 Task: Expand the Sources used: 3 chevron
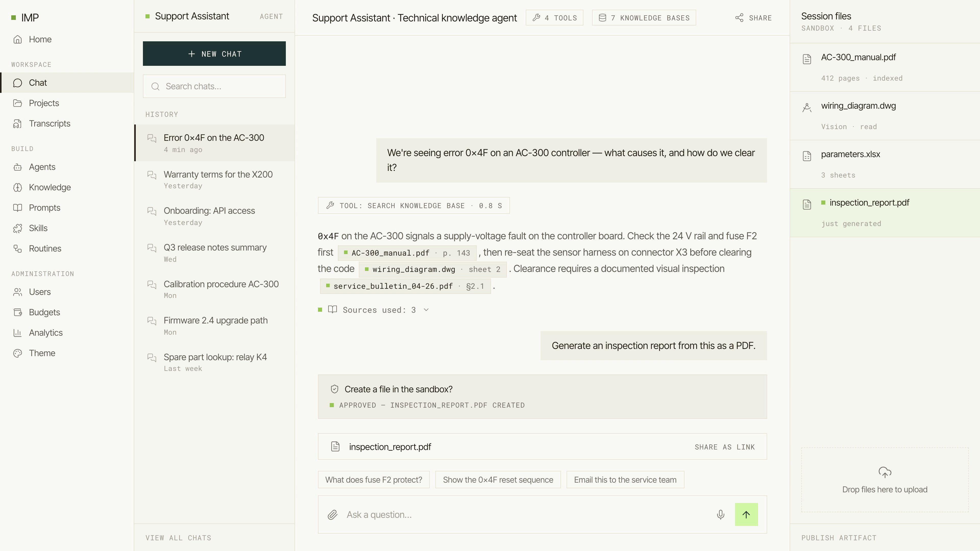(x=426, y=310)
